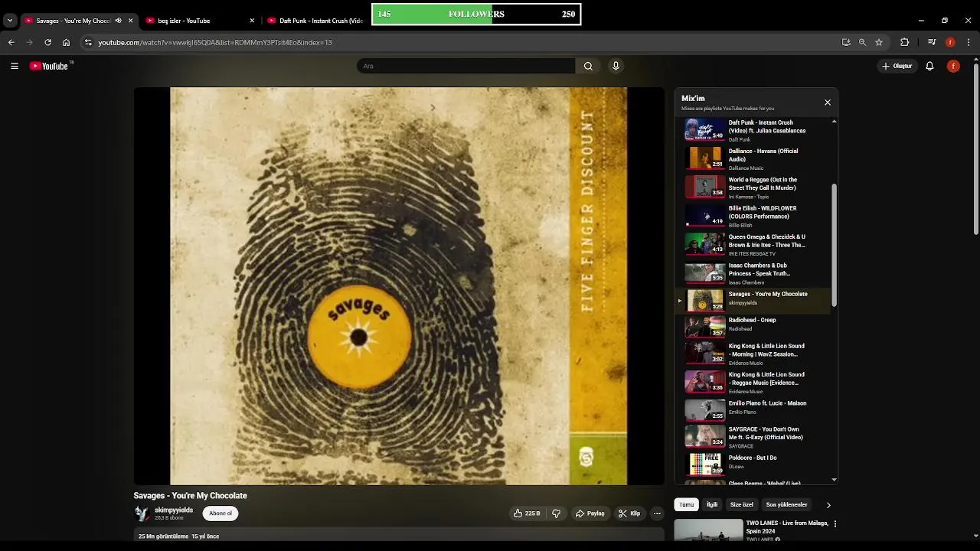The height and width of the screenshot is (551, 980).
Task: Open the skimpyyields channel name link
Action: pos(174,510)
